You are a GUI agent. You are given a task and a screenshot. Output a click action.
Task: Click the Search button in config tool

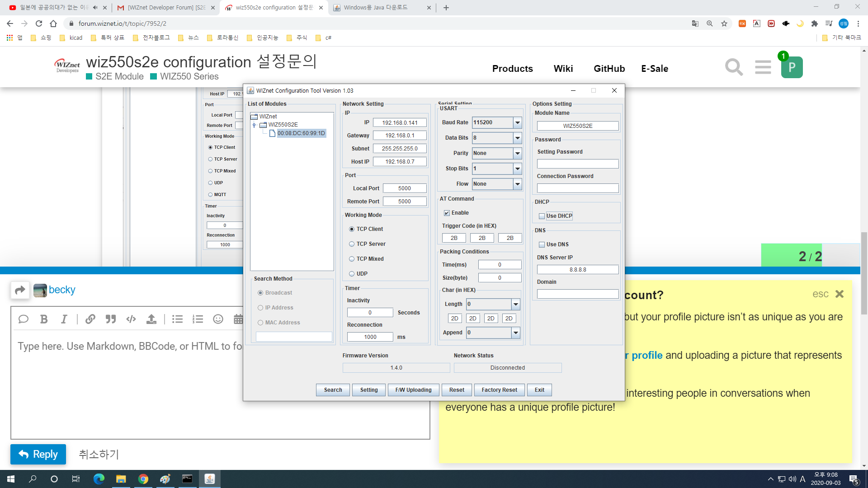[x=333, y=390]
